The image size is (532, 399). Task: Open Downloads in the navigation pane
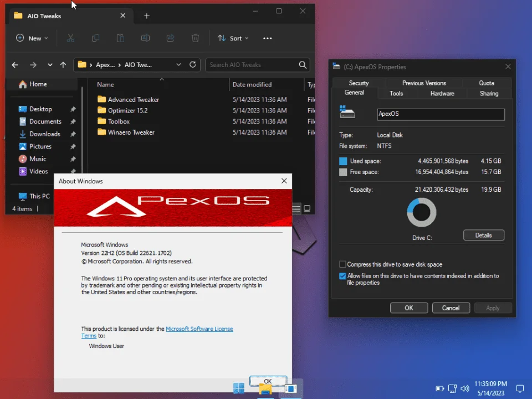[45, 134]
